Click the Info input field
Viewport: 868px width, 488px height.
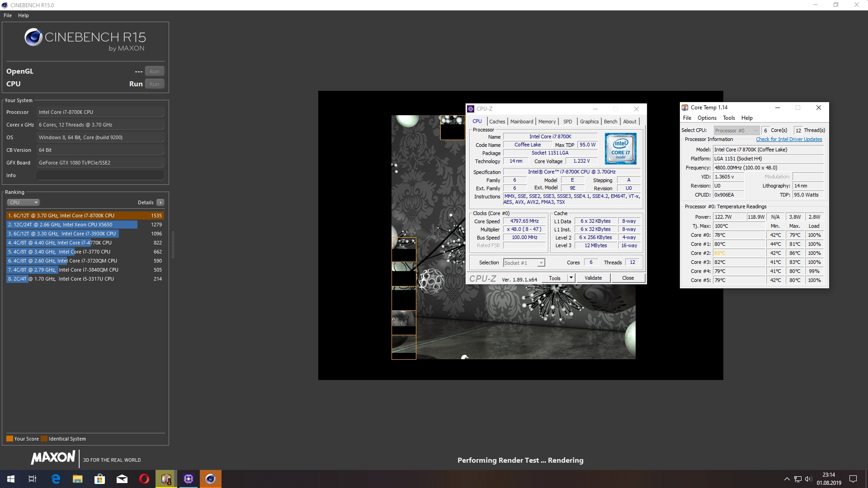tap(100, 175)
